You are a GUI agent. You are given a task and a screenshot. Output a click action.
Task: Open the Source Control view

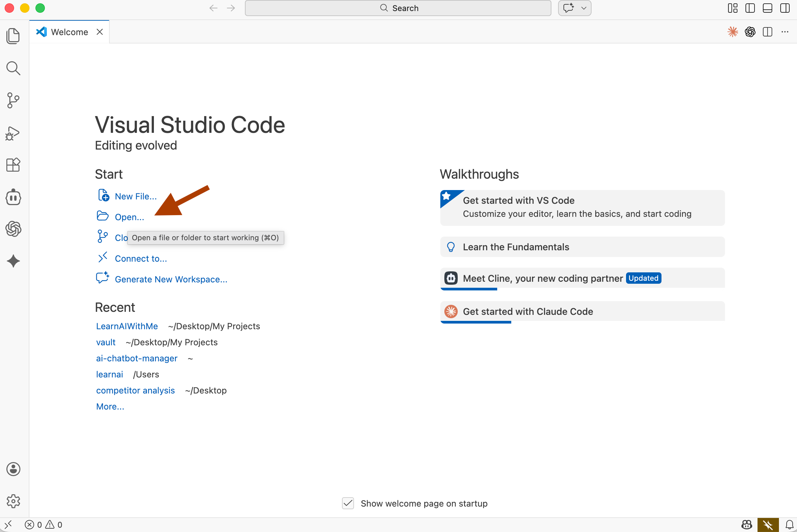pyautogui.click(x=13, y=100)
